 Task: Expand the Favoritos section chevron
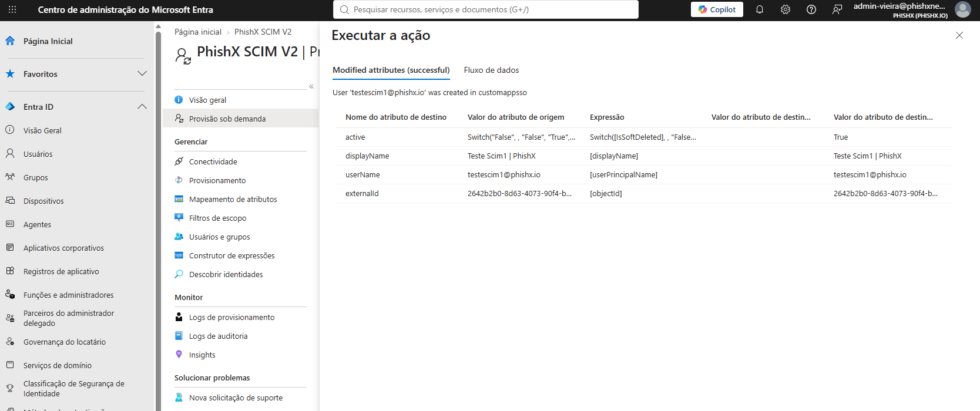142,73
